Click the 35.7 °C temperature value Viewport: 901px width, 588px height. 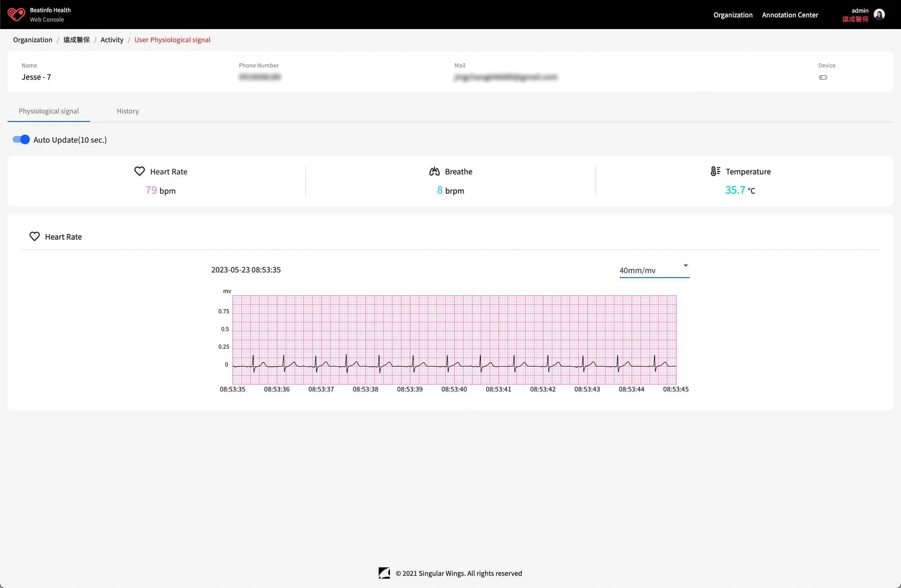[740, 190]
